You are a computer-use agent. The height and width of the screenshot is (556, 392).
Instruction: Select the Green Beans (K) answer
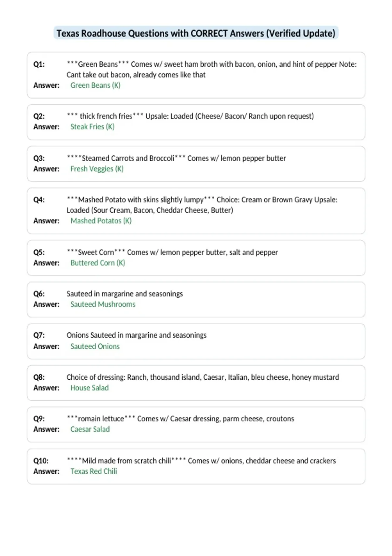click(95, 85)
